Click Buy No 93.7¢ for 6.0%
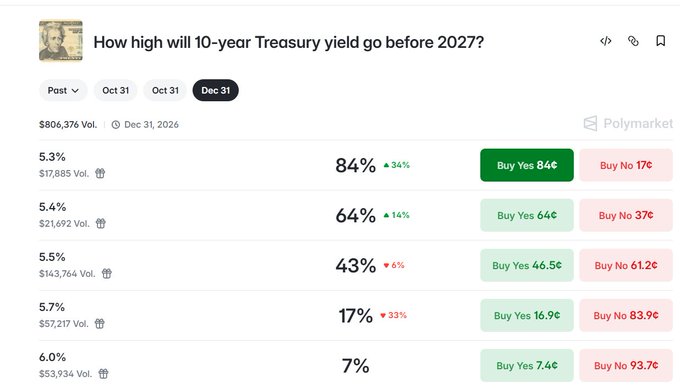 pyautogui.click(x=626, y=365)
